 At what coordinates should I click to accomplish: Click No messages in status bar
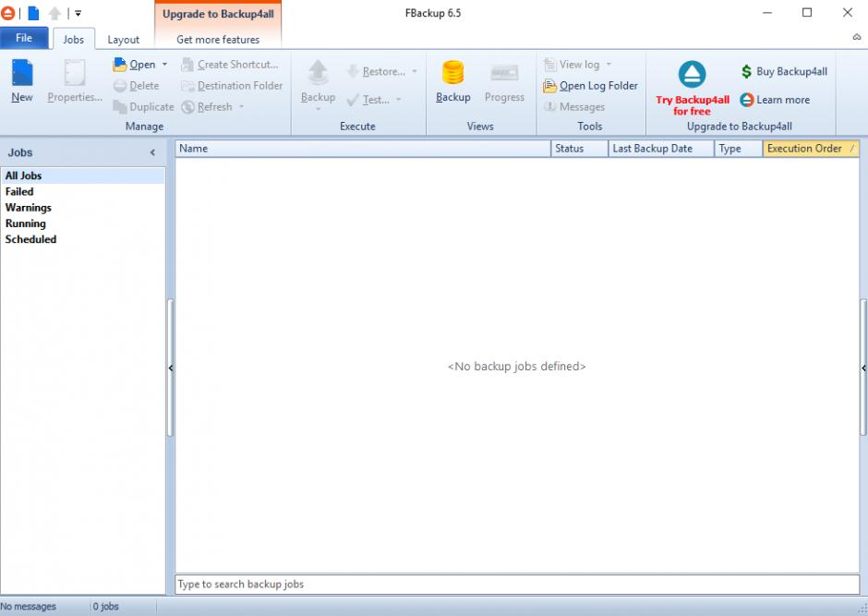pos(29,607)
